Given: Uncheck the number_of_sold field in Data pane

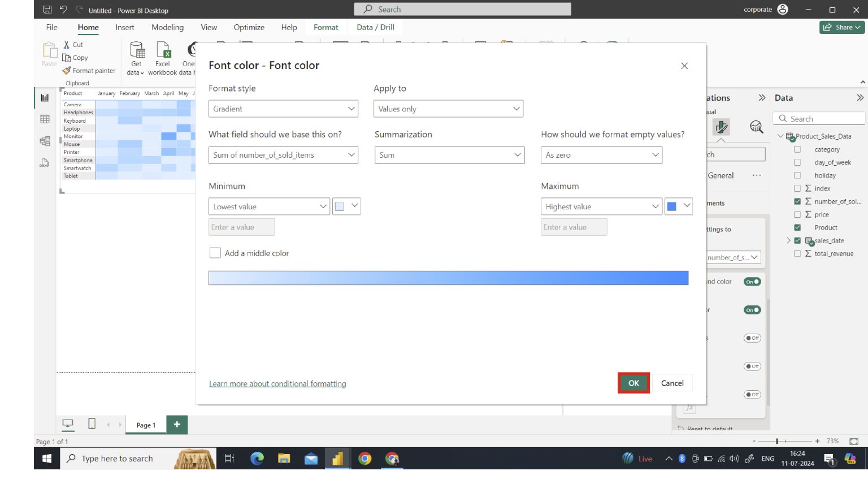Looking at the screenshot, I should (x=797, y=201).
